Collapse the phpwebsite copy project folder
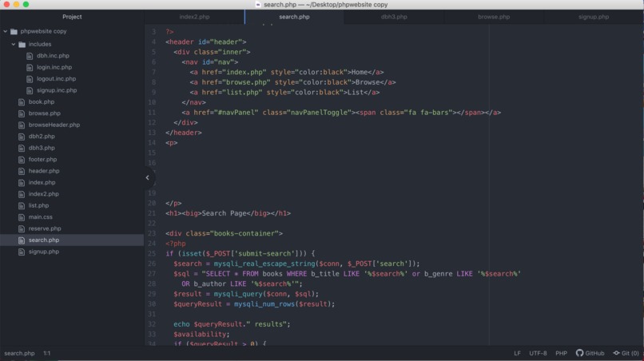The height and width of the screenshot is (361, 644). point(6,31)
